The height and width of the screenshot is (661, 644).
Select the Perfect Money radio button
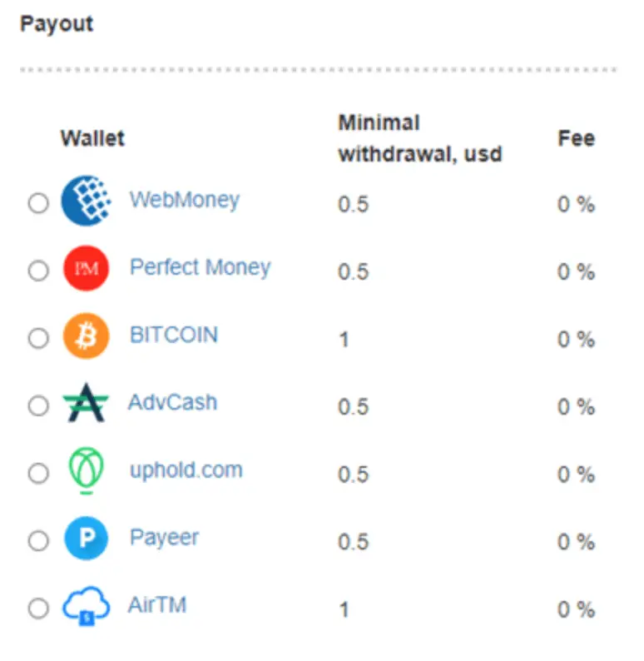[x=38, y=271]
